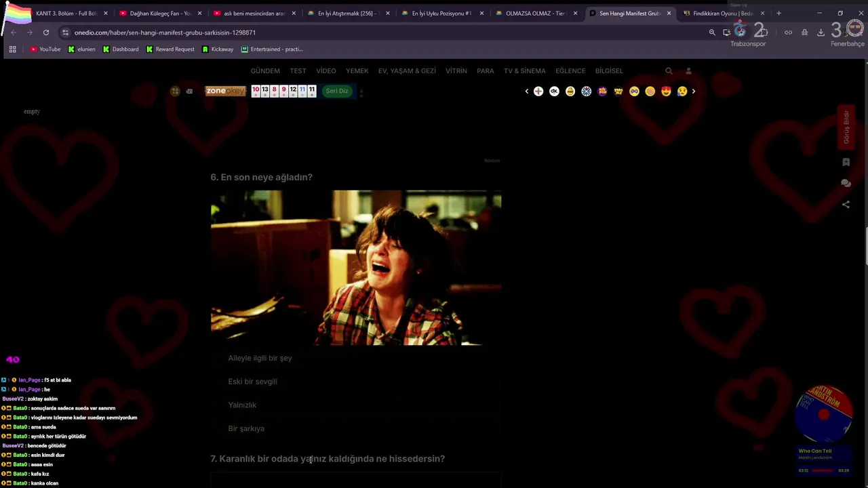Click the snowflake-style reaction emoji

[x=587, y=91]
